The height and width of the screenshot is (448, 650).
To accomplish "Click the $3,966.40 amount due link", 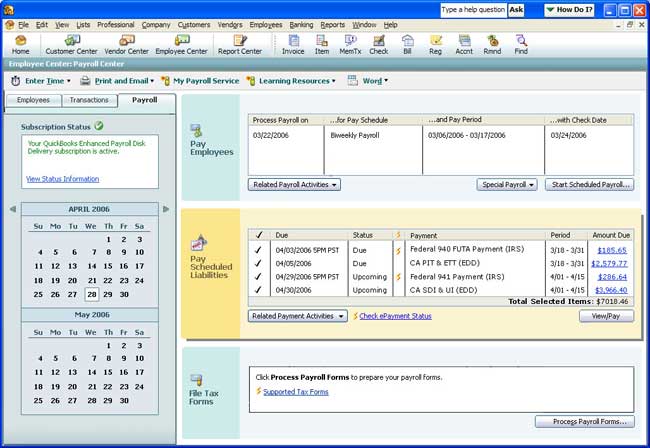I will [x=611, y=290].
